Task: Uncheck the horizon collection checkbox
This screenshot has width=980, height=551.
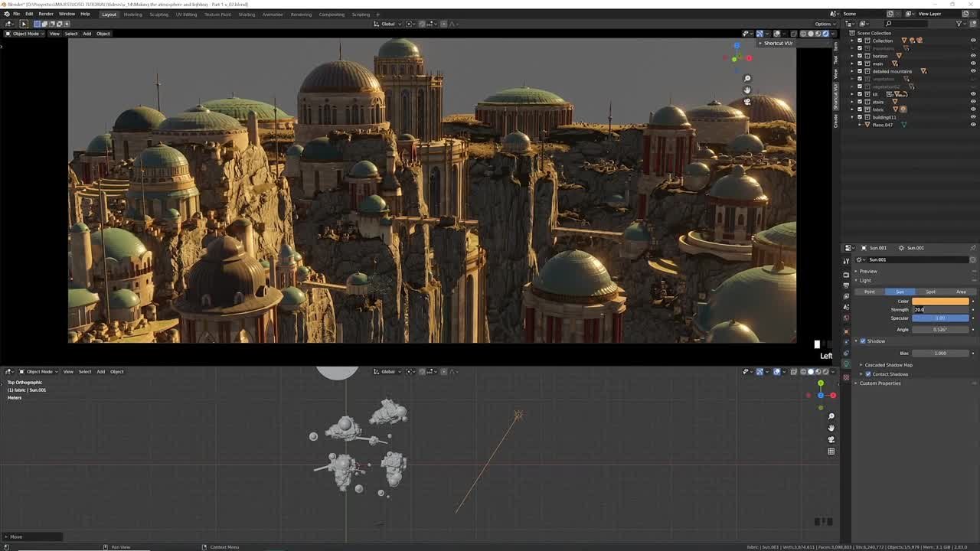Action: pos(860,56)
